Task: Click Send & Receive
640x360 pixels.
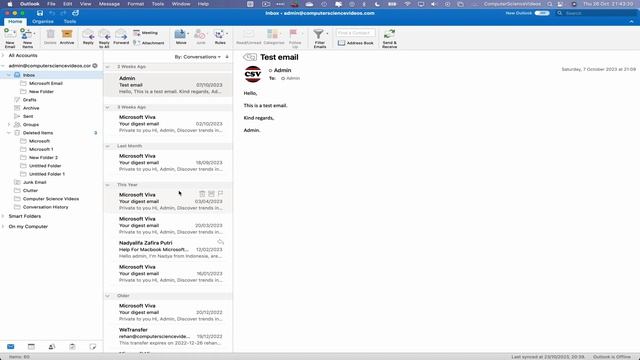Action: 389,38
